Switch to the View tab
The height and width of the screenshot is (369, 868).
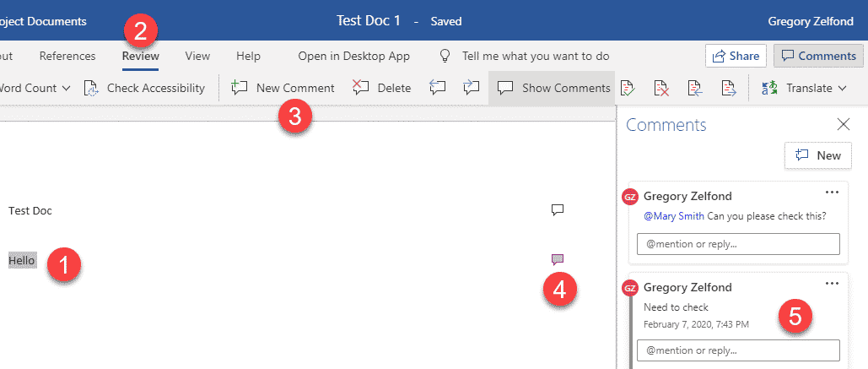[x=197, y=56]
